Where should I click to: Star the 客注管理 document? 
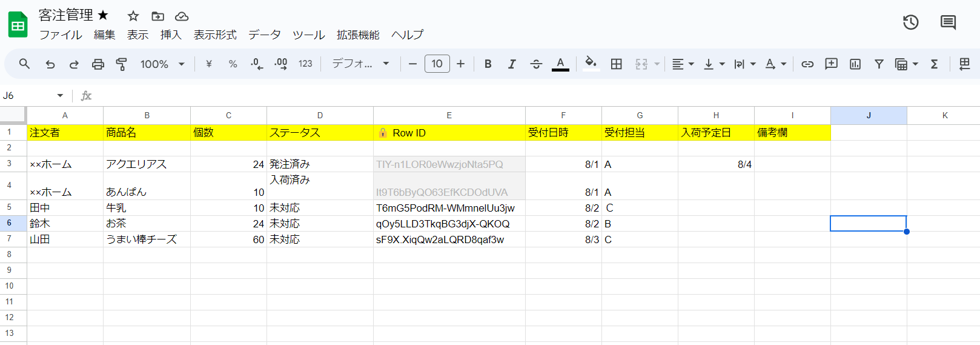133,16
